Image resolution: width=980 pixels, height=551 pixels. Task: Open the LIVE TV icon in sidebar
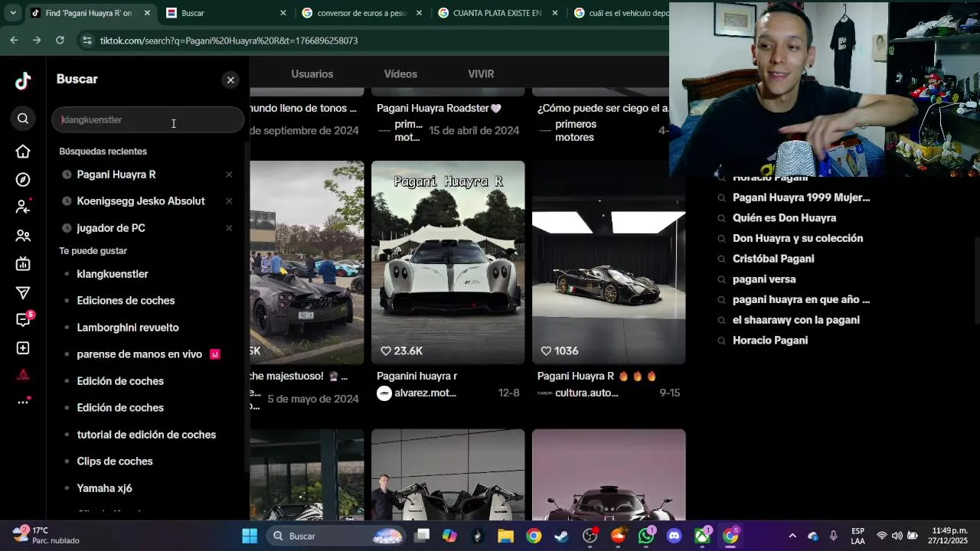[x=23, y=265]
